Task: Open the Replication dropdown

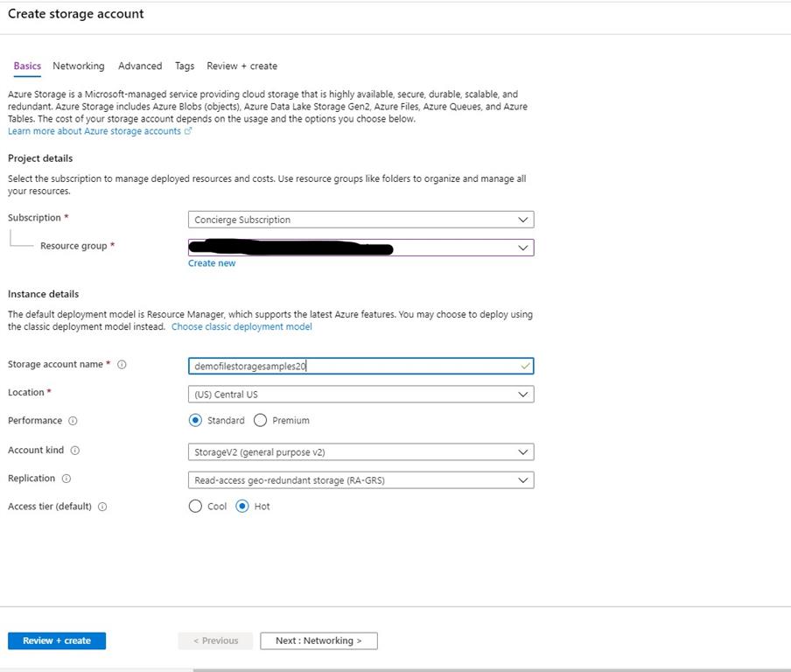Action: pos(360,480)
